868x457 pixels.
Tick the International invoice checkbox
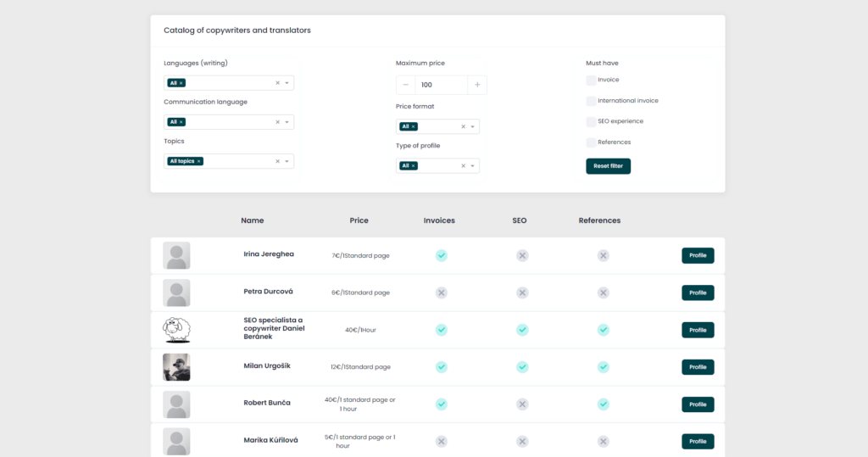coord(591,101)
